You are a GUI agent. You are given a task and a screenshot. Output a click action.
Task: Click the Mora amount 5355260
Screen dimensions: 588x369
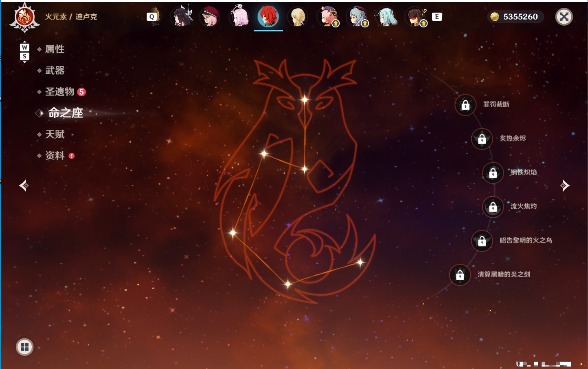(x=520, y=17)
